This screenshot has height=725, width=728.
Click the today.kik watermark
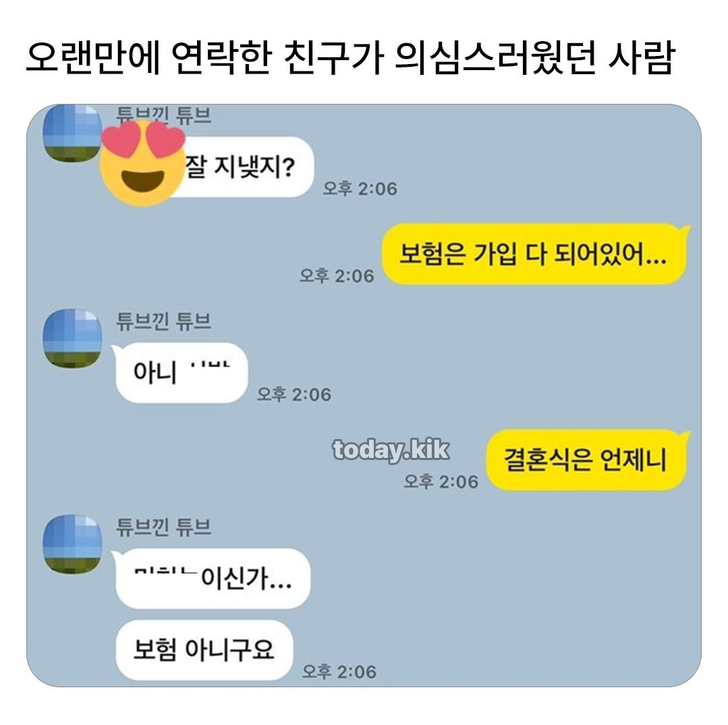(391, 450)
